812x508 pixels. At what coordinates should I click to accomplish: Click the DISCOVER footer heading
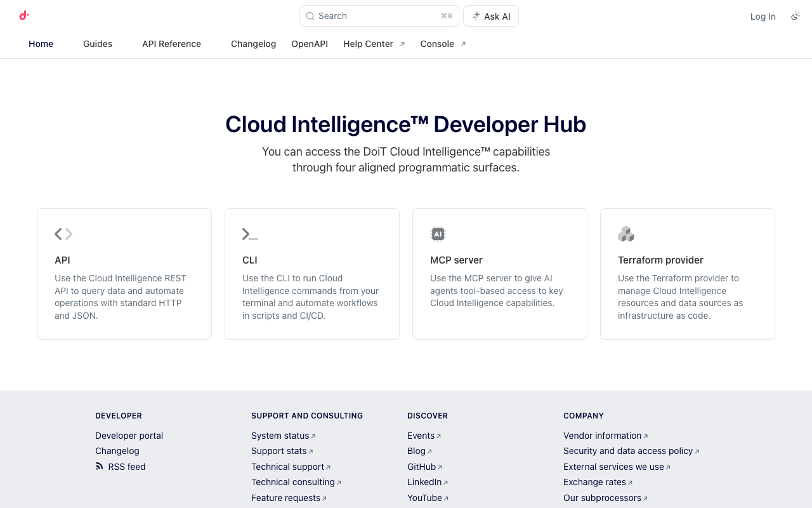click(428, 416)
